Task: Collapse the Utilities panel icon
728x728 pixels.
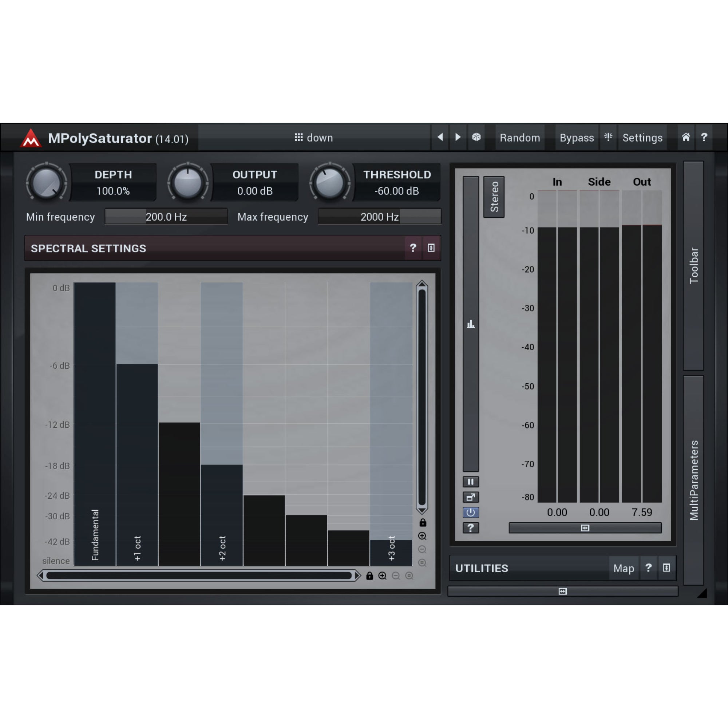Action: pyautogui.click(x=666, y=568)
